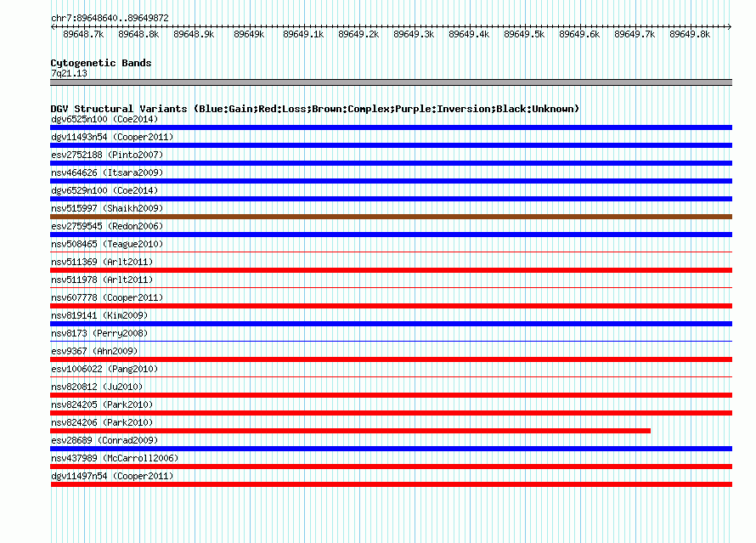Click the 89649.6k ruler tick label

(x=579, y=34)
